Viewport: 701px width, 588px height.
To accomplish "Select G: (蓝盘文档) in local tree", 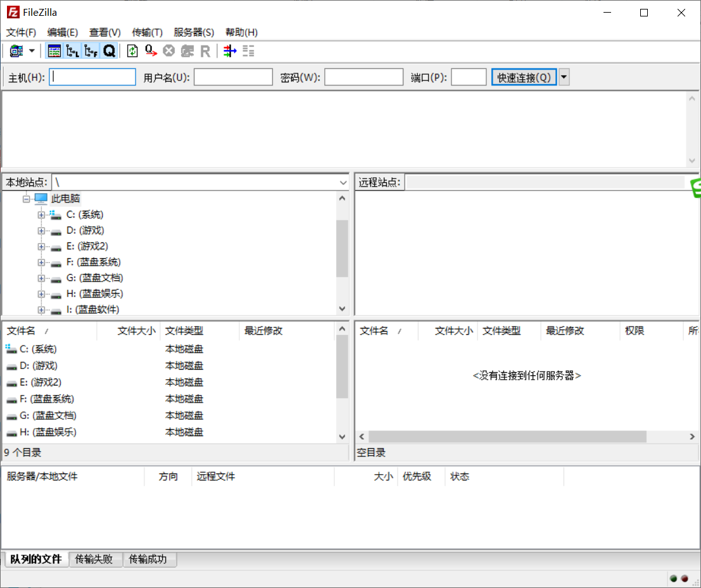I will (94, 278).
